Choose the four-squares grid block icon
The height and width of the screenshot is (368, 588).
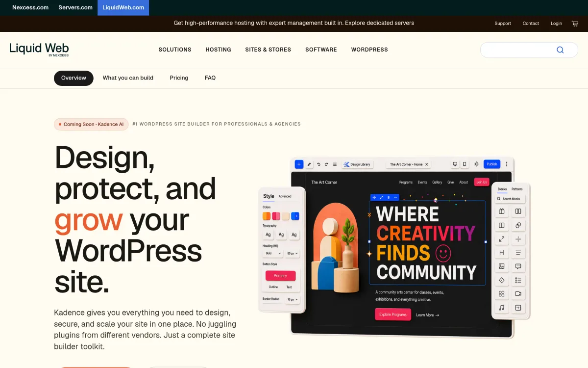pyautogui.click(x=502, y=294)
